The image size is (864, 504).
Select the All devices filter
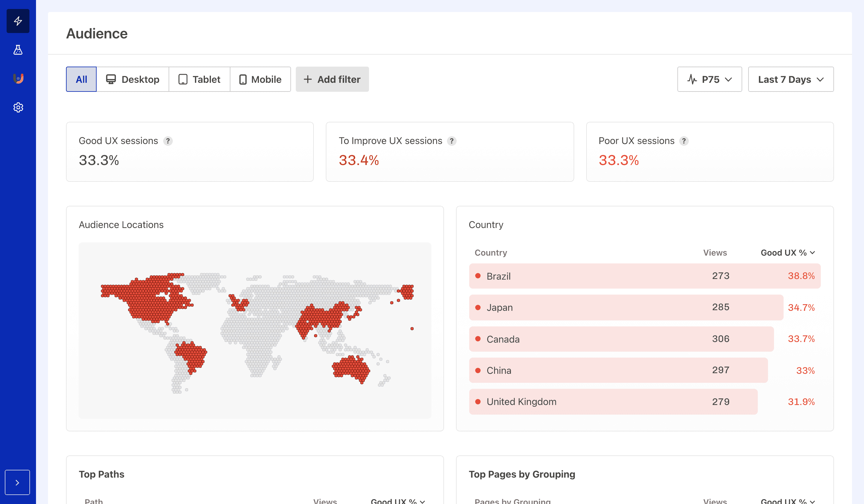point(81,79)
